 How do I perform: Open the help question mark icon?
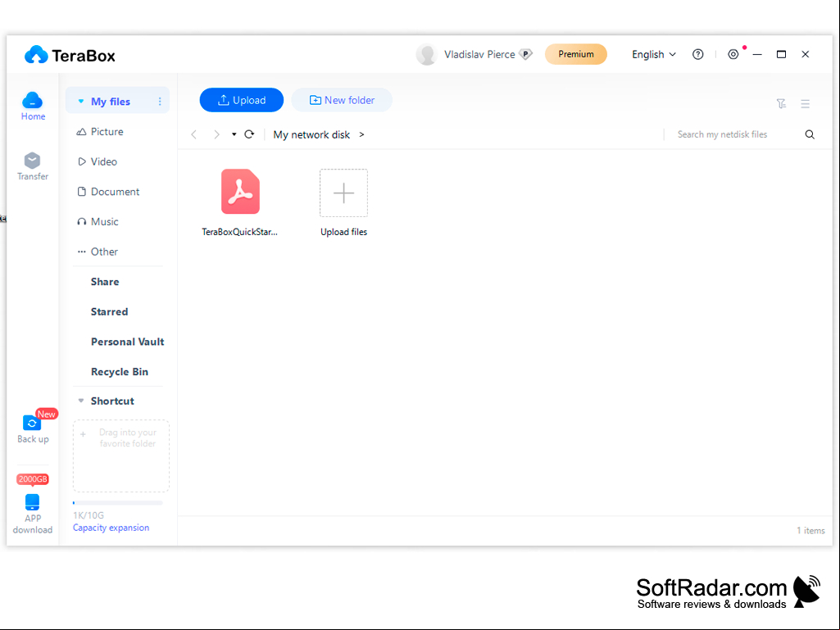click(697, 54)
